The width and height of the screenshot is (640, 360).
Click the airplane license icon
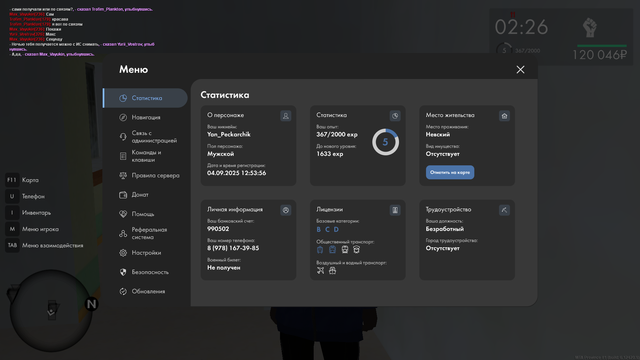tap(320, 270)
